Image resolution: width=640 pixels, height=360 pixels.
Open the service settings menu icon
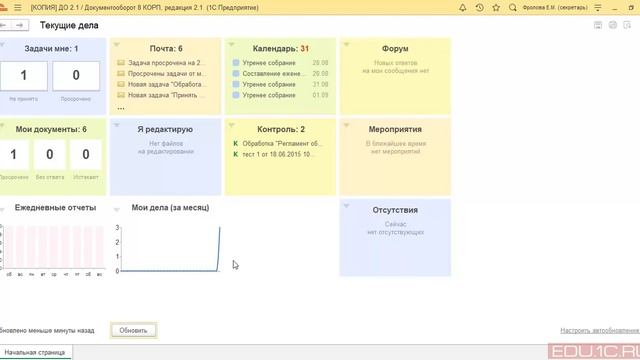(x=598, y=7)
